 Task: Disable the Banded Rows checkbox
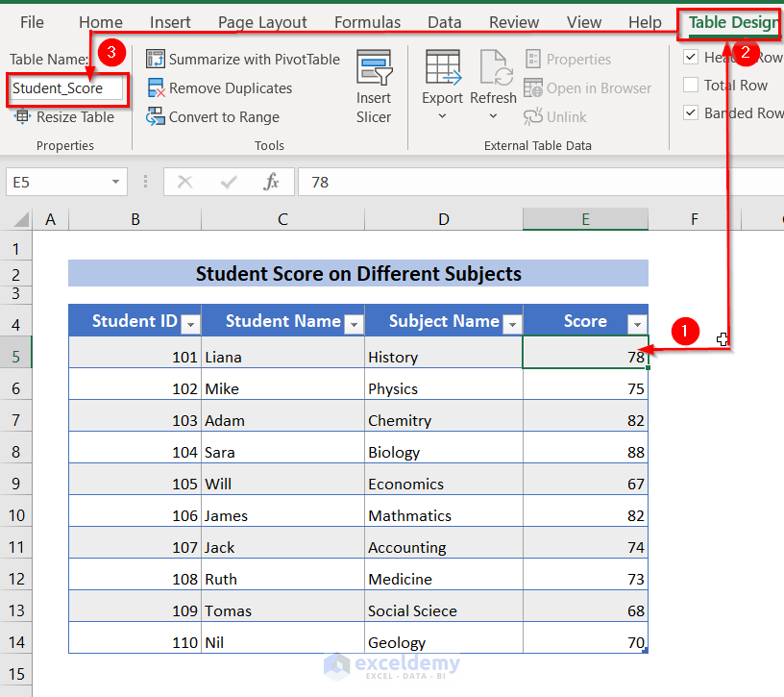(x=691, y=112)
